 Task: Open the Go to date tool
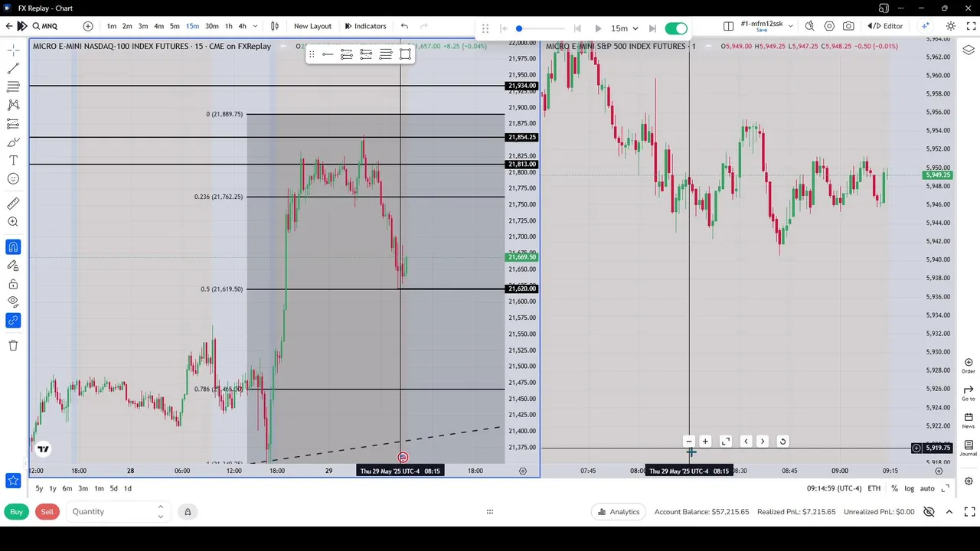point(969,393)
